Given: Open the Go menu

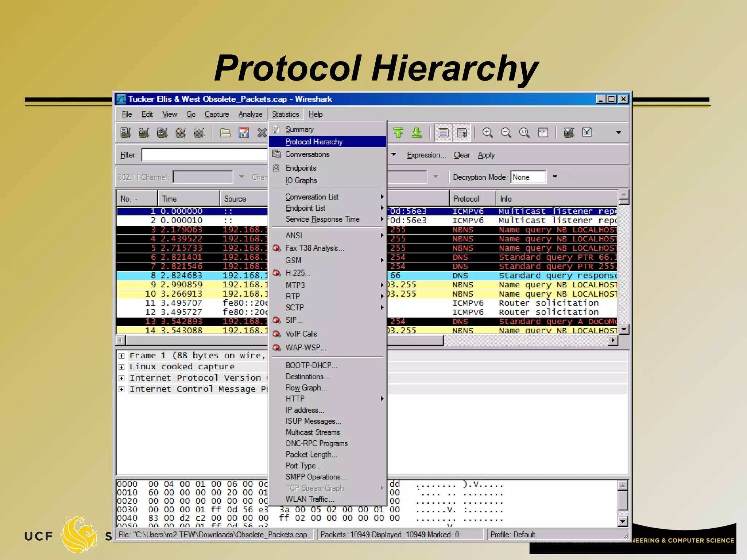Looking at the screenshot, I should coord(191,114).
